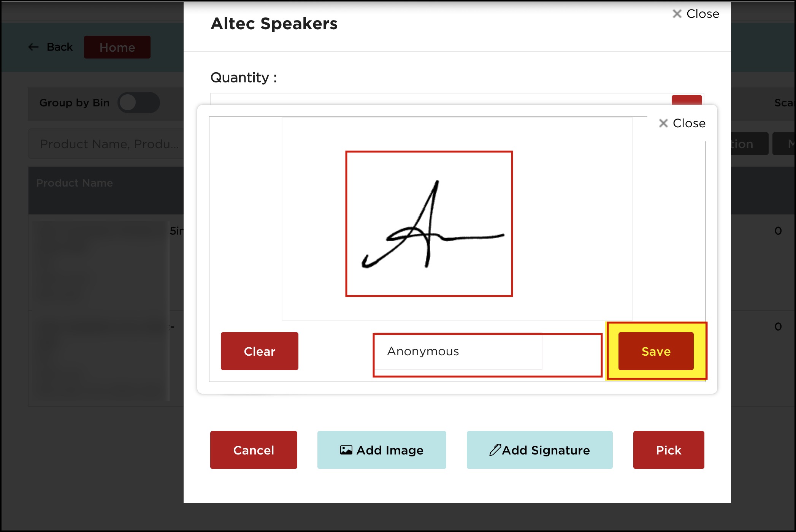Focus the Product Name search field
Viewport: 796px width, 532px height.
(106, 144)
